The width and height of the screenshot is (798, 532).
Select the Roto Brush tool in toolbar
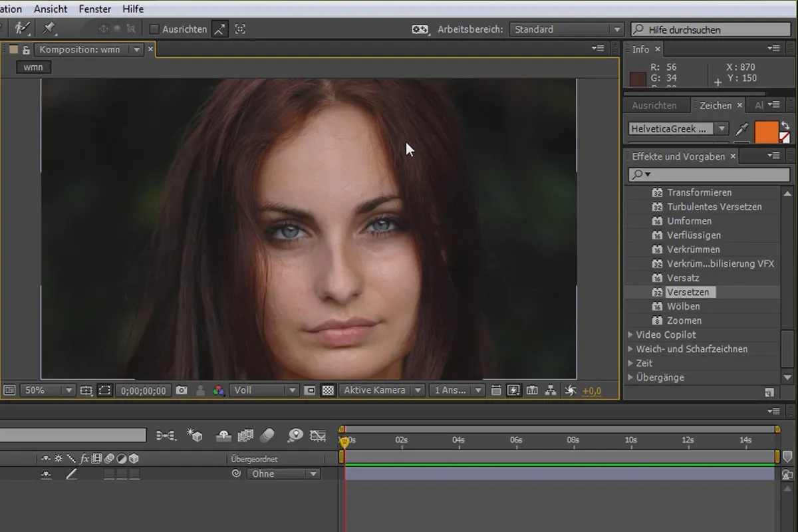point(22,29)
